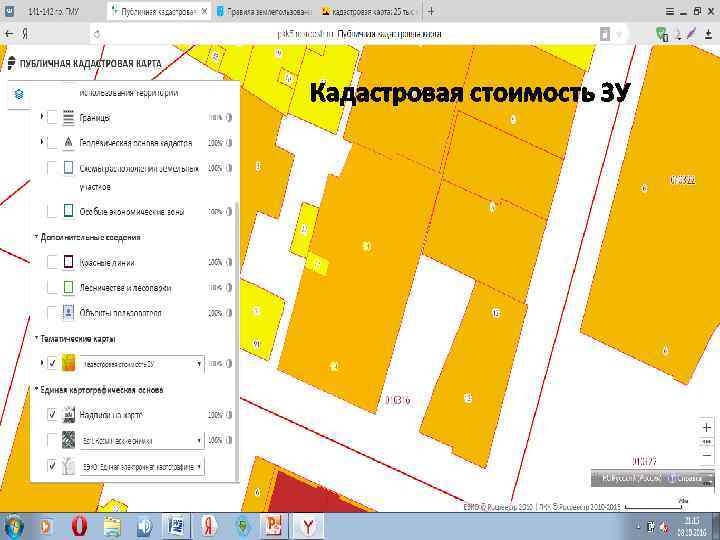
Task: Enable the Красные линии checkbox
Action: [x=52, y=262]
